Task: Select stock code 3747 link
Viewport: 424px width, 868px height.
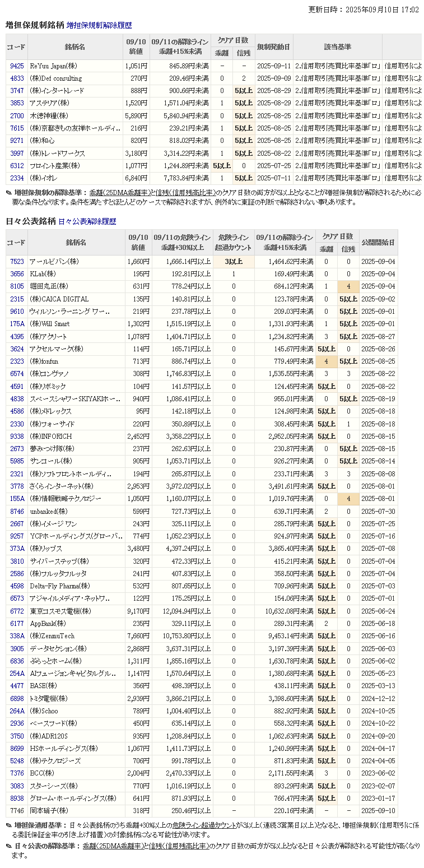Action: pyautogui.click(x=17, y=91)
